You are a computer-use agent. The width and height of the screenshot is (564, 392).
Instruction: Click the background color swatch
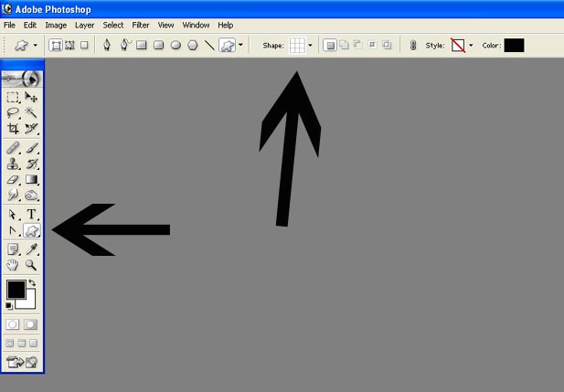30,302
